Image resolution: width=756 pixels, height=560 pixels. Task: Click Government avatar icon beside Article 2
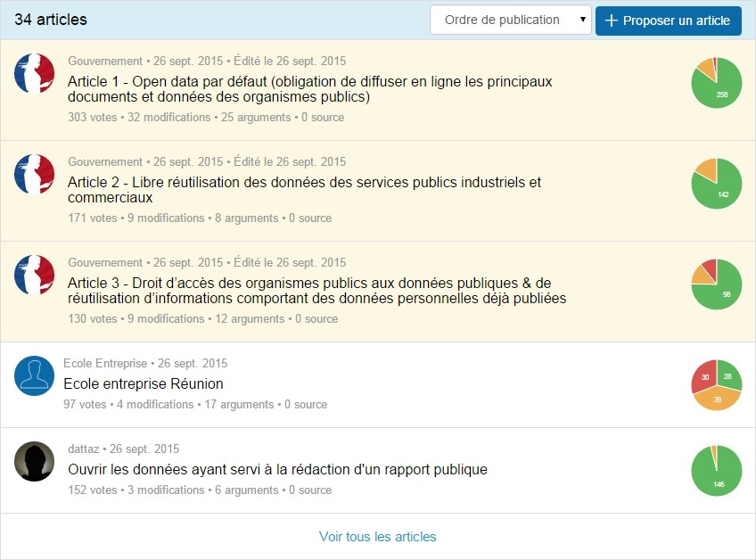(x=35, y=174)
